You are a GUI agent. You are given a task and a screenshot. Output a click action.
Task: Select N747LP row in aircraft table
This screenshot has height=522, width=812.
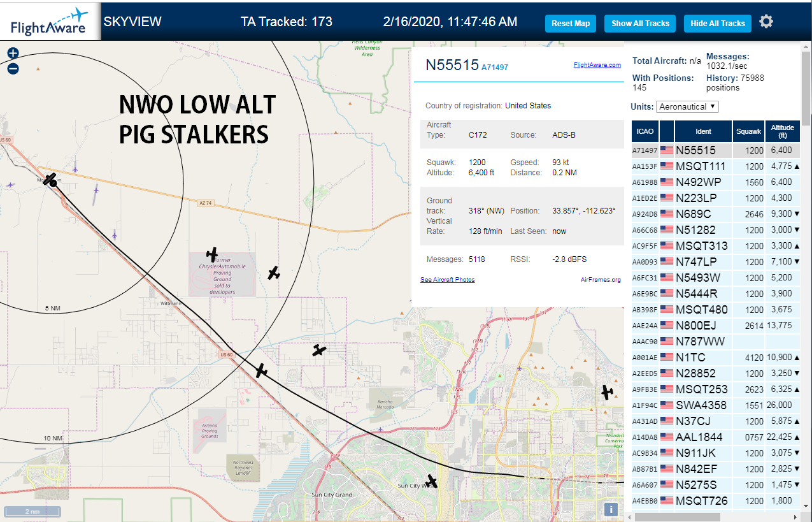(716, 262)
